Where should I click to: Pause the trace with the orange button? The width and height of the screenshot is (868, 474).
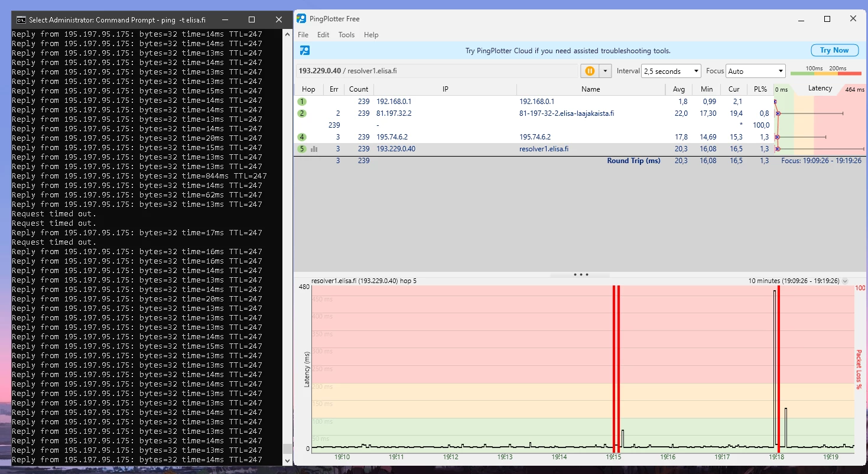589,71
